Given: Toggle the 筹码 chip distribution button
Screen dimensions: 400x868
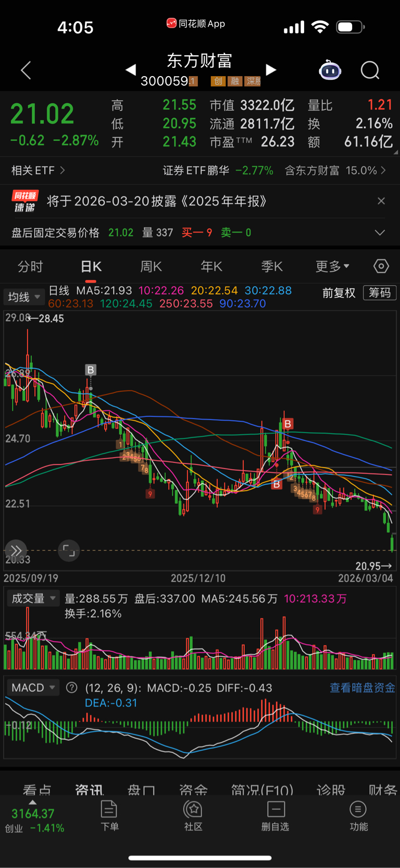Looking at the screenshot, I should point(380,293).
